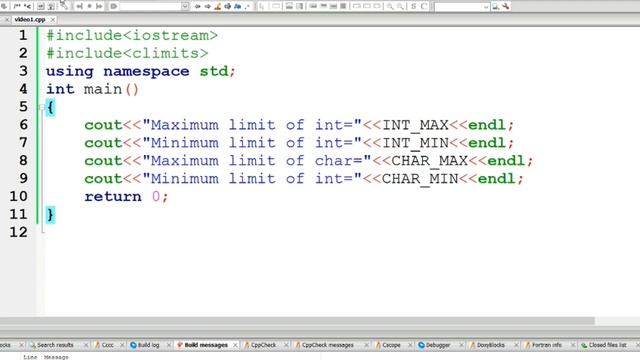The height and width of the screenshot is (360, 640).
Task: Click the horizontal scrollbar of the editor
Action: [297, 321]
